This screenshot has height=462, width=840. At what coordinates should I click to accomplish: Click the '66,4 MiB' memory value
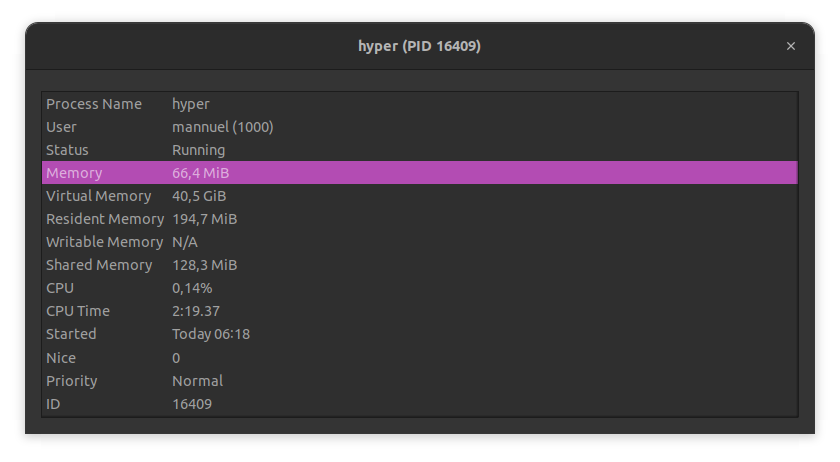[x=200, y=173]
